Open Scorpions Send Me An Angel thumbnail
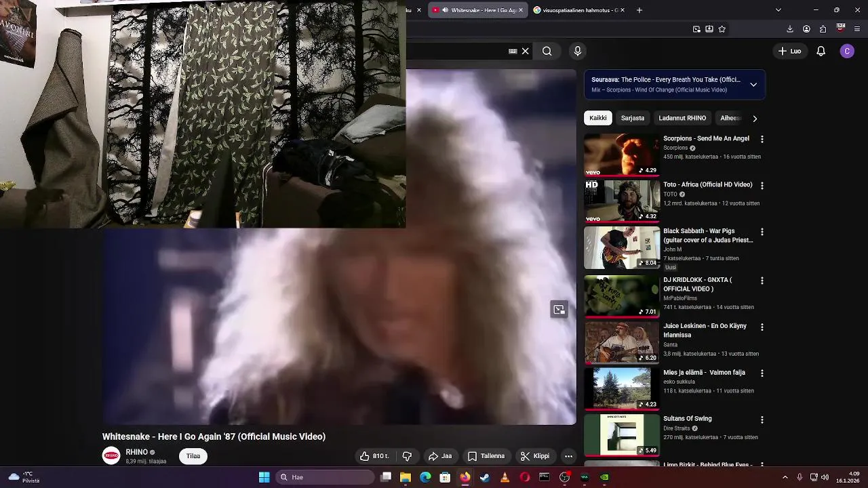868x488 pixels. point(622,155)
